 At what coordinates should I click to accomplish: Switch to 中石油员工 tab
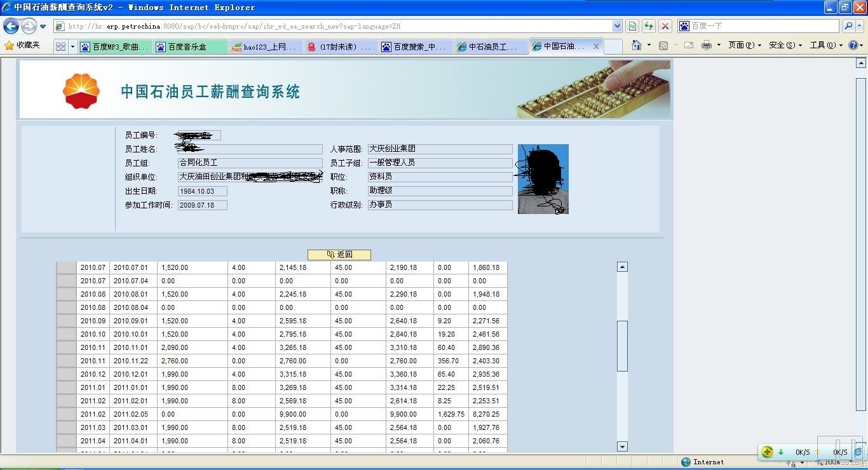click(491, 46)
